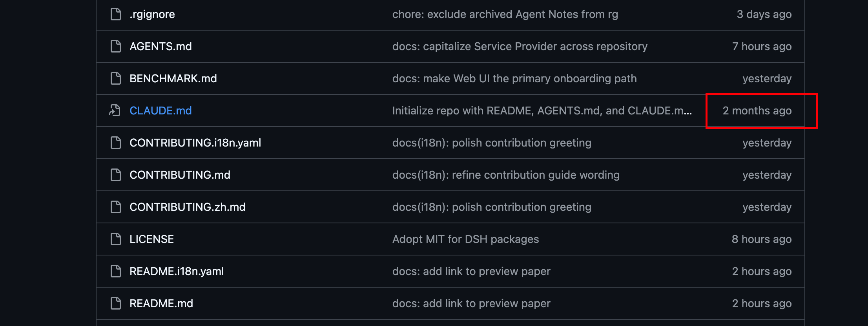
Task: Open the CLAUDE.md file
Action: coord(160,110)
